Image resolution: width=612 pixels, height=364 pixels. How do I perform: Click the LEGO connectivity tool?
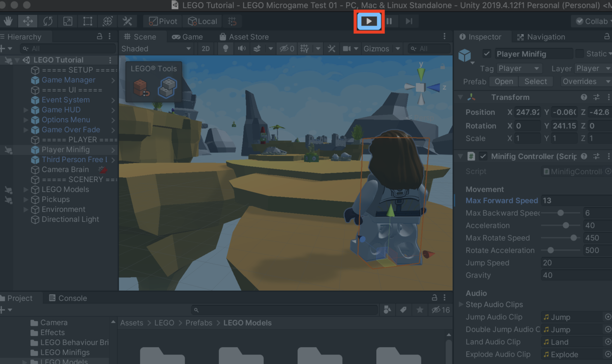pos(166,88)
